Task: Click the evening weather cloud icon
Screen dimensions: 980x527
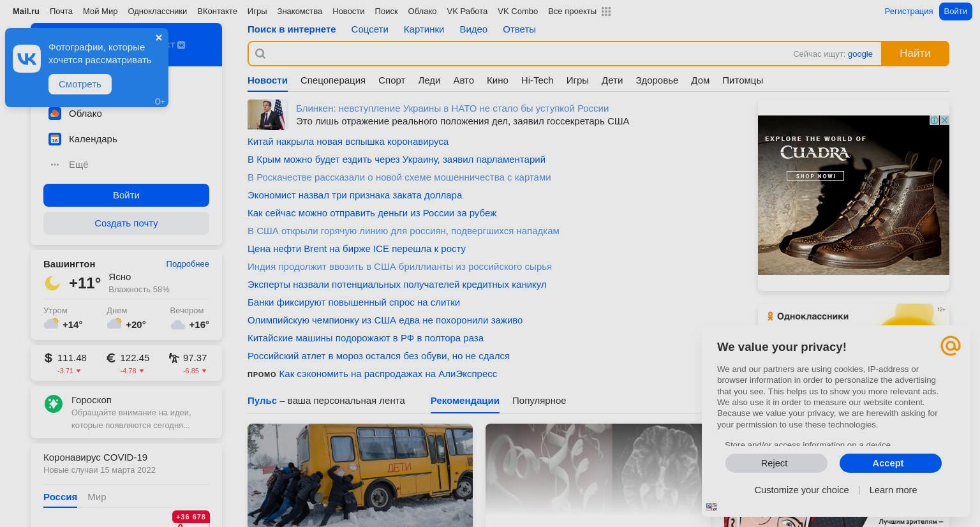Action: 178,325
